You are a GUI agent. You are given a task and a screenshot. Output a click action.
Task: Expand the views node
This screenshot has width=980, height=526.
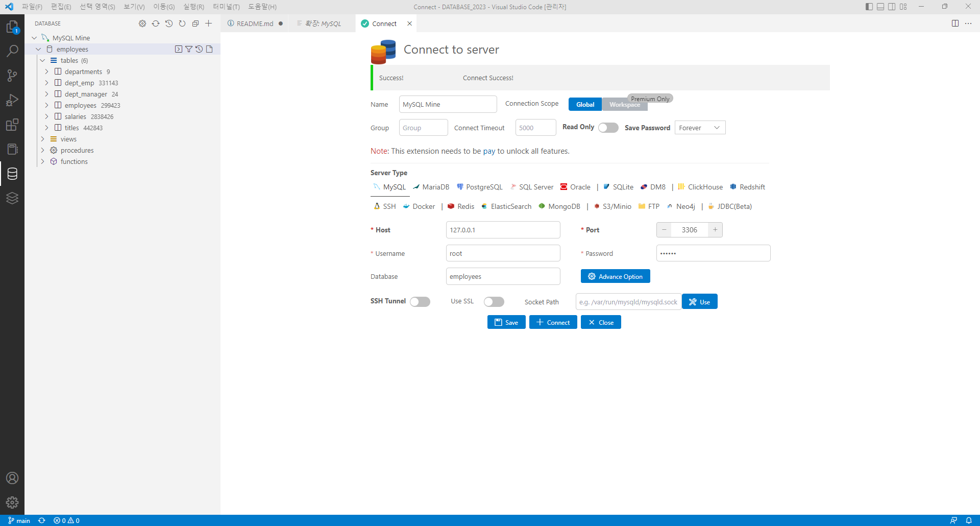tap(42, 139)
